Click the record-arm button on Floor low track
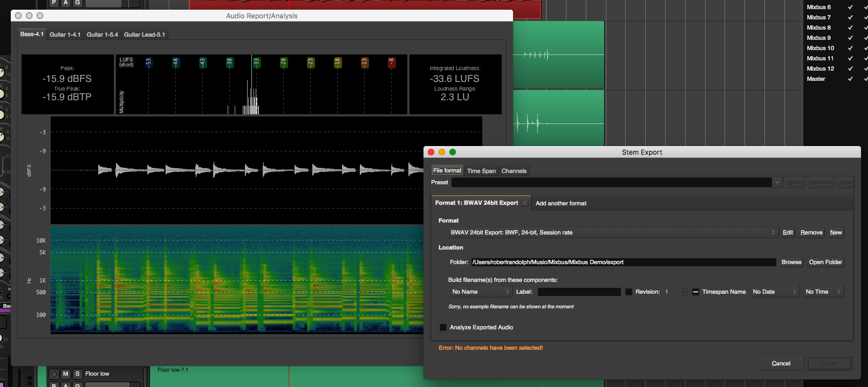 click(x=54, y=374)
